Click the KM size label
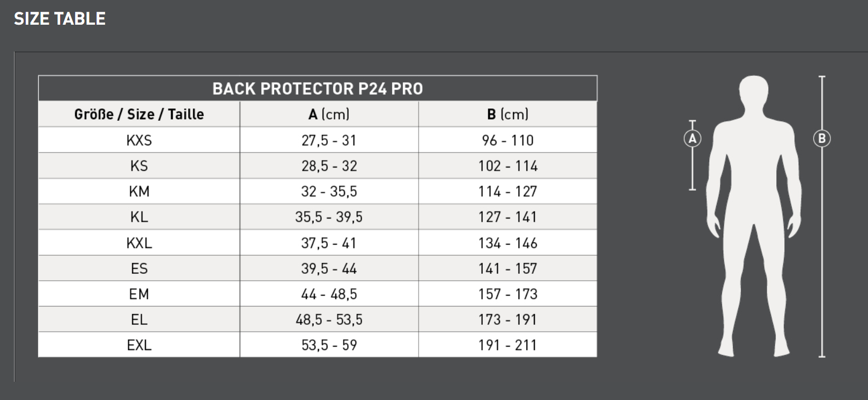The height and width of the screenshot is (400, 868). (139, 192)
